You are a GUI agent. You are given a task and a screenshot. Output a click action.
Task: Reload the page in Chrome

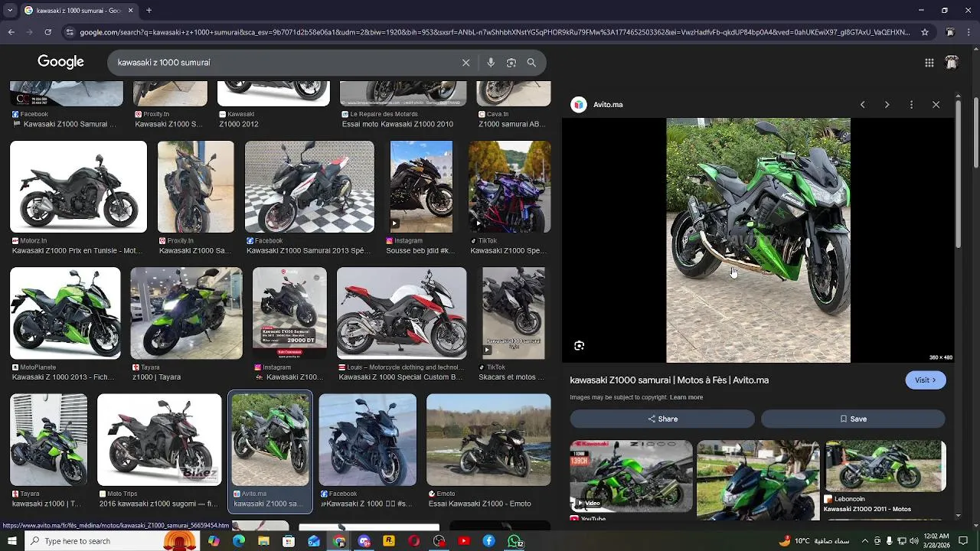pos(47,32)
